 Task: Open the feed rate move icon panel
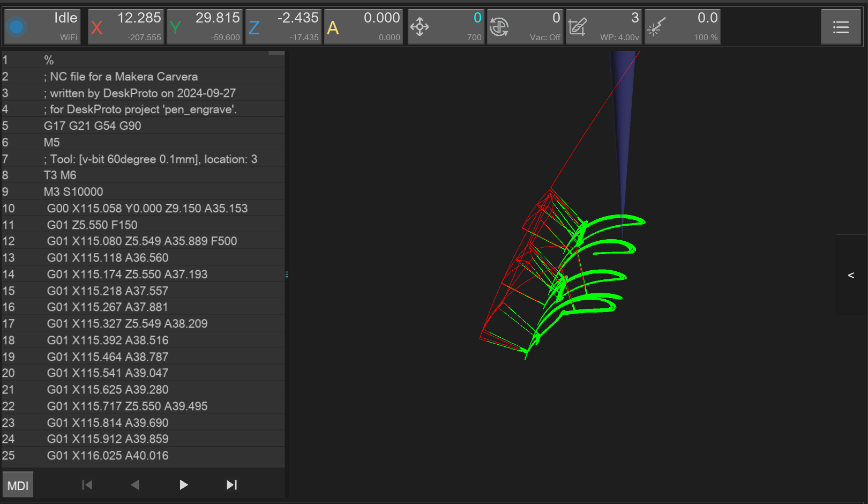point(420,26)
